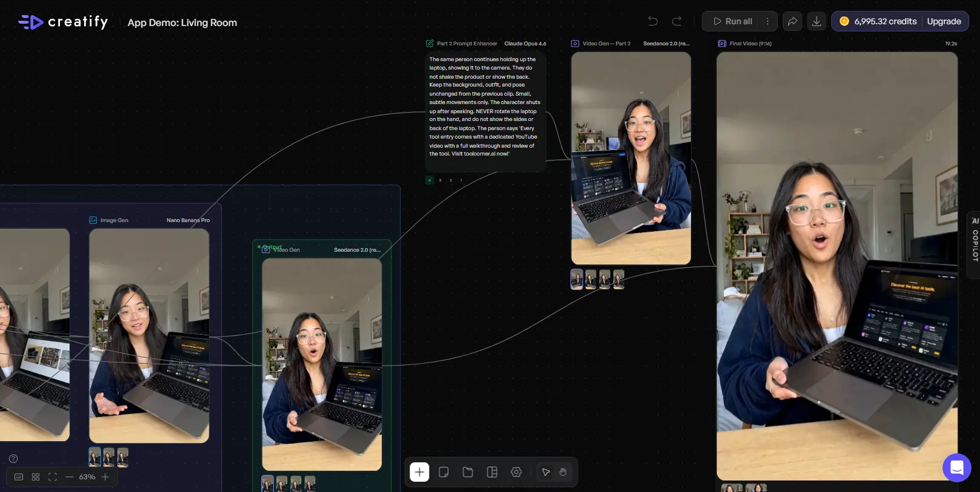
Task: Select fourth thumbnail under Video Gen – Part 2
Action: [619, 279]
